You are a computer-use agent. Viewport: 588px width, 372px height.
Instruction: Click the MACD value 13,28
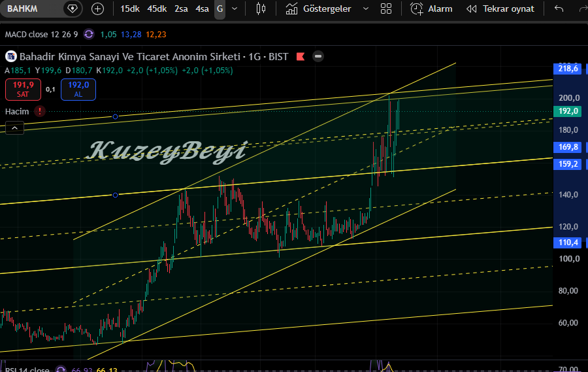[x=131, y=35]
